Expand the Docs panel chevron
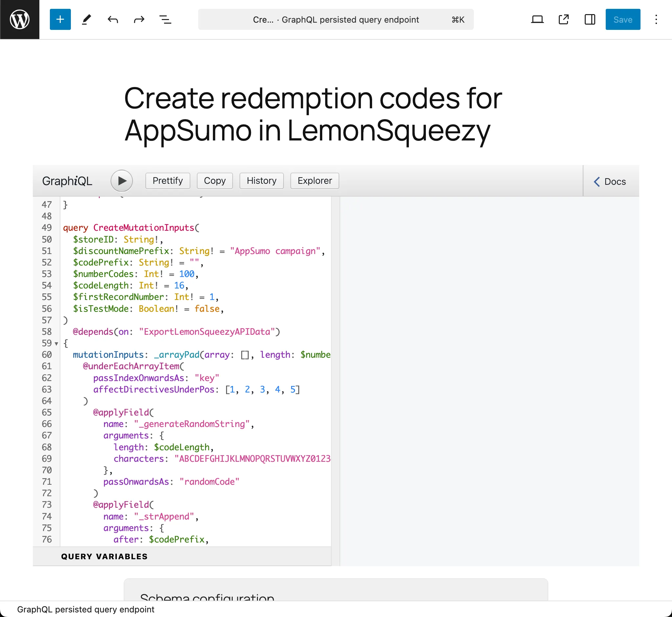 (610, 181)
